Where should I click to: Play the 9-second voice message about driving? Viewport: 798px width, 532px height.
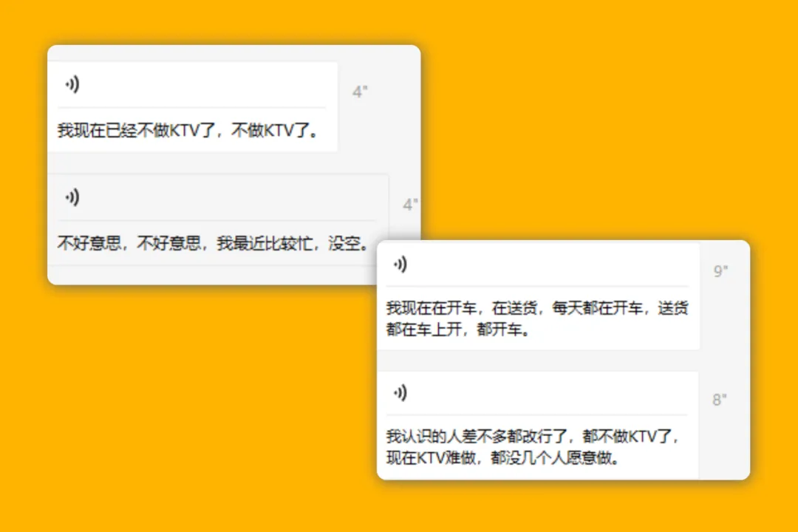click(x=400, y=265)
